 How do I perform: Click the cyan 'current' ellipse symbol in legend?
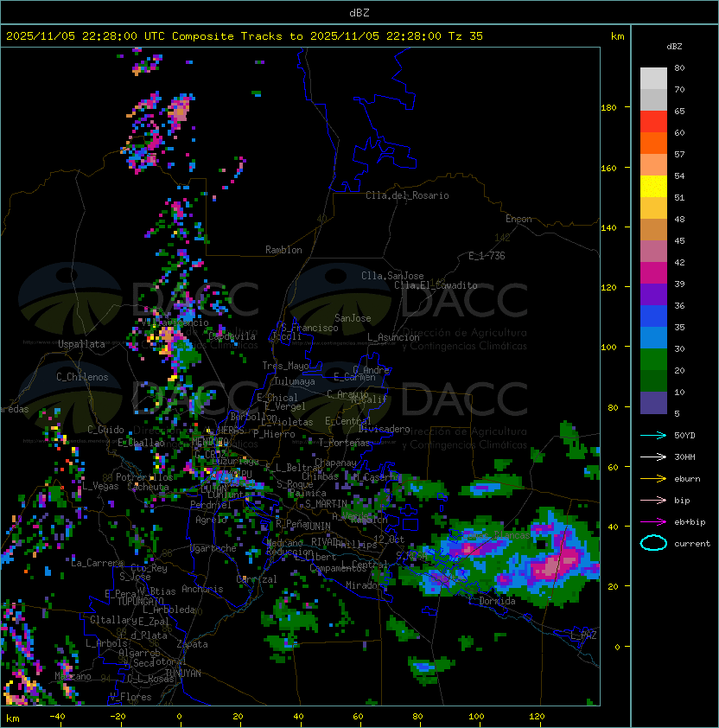point(653,543)
